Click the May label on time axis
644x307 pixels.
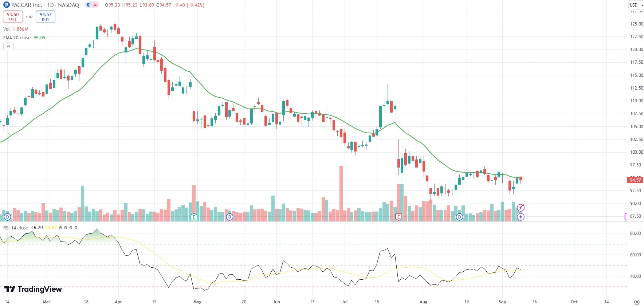[197, 302]
